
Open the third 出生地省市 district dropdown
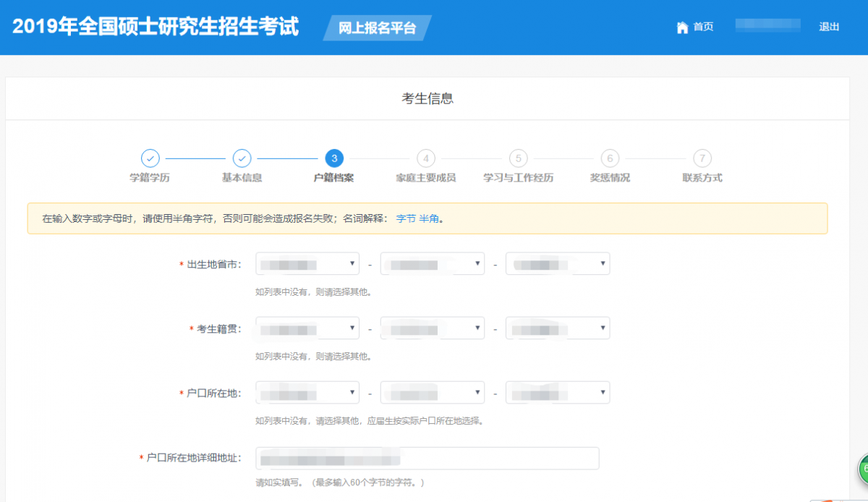(x=557, y=263)
